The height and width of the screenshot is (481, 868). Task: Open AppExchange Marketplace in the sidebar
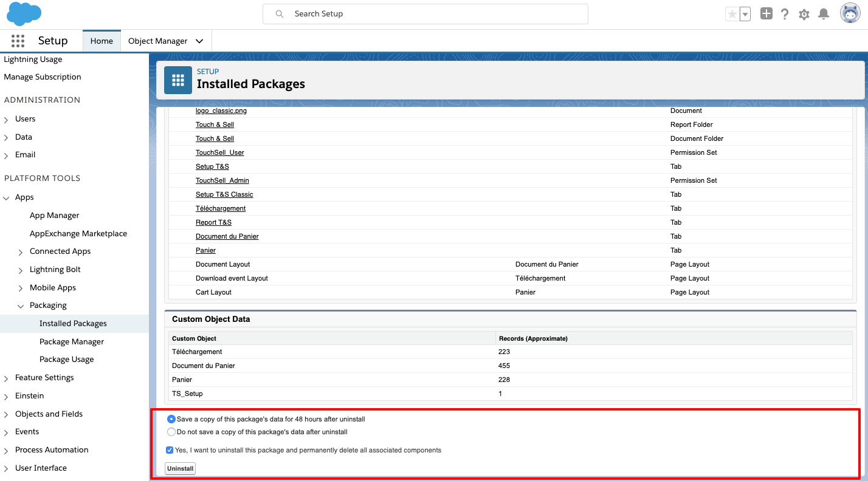point(78,234)
